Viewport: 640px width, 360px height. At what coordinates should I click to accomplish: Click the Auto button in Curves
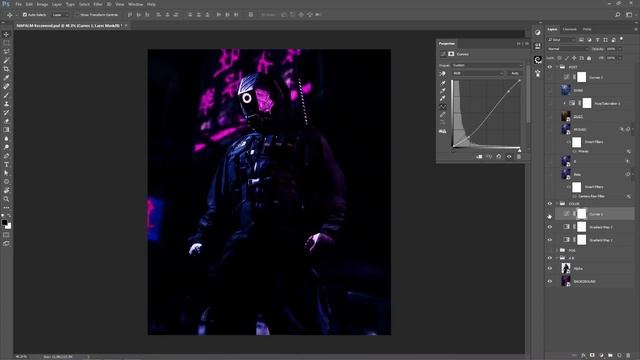coord(515,73)
